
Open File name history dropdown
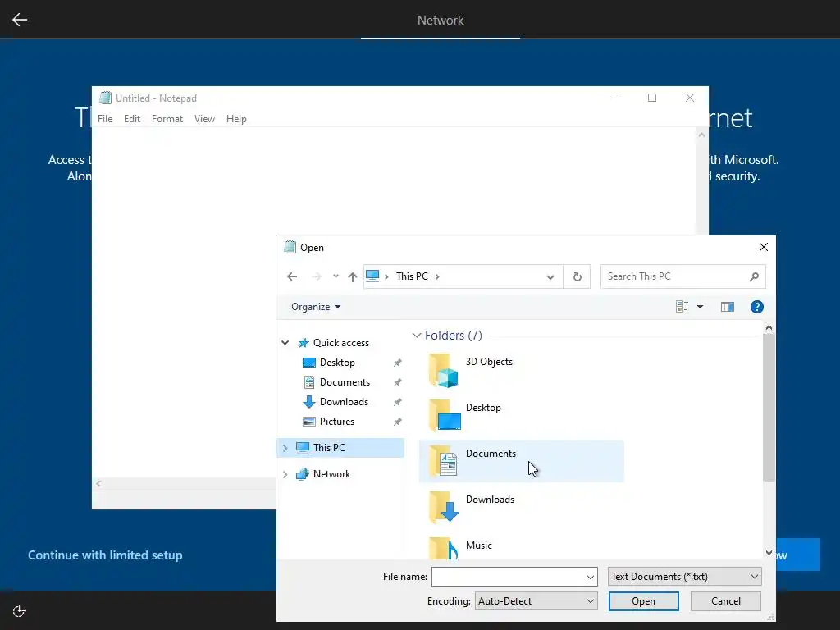pyautogui.click(x=590, y=577)
